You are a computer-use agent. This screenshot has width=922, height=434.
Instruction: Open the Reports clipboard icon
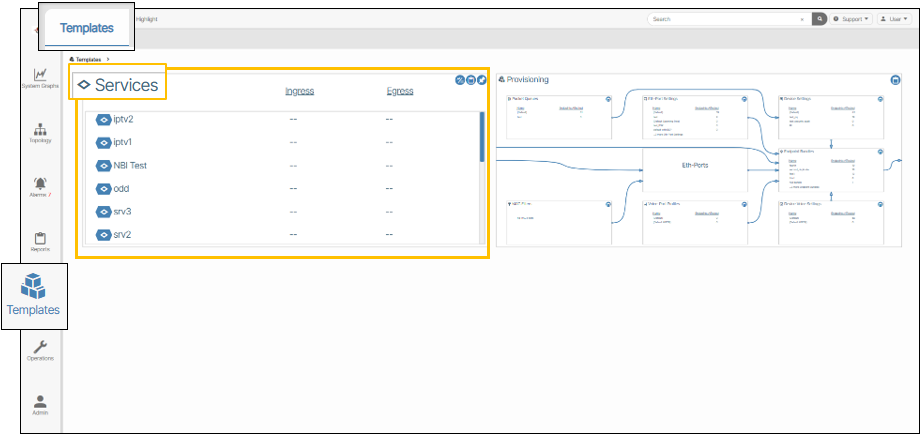click(40, 239)
